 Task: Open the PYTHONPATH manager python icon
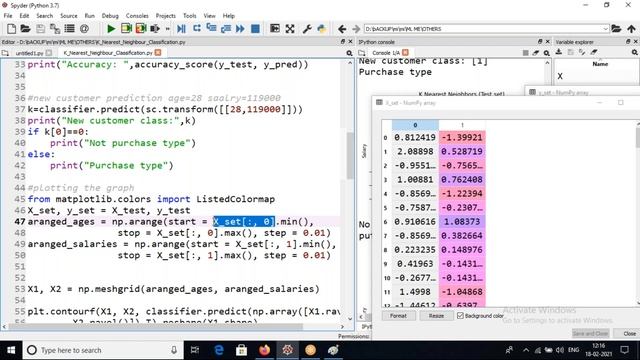coord(322,29)
